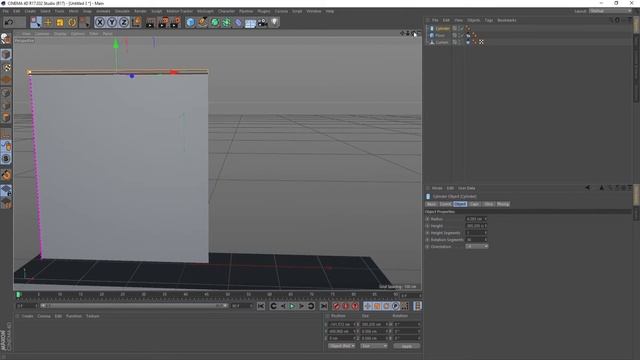Activate the Camera's crosshair tag icon

coord(481,42)
